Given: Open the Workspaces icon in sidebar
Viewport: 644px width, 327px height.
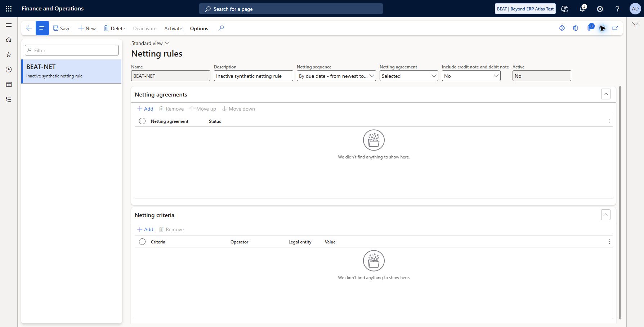Looking at the screenshot, I should (9, 85).
